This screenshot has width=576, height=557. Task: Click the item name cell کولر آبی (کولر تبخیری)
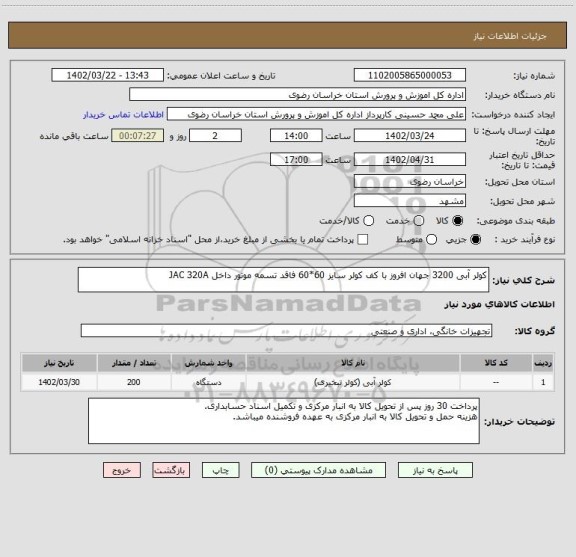353,382
